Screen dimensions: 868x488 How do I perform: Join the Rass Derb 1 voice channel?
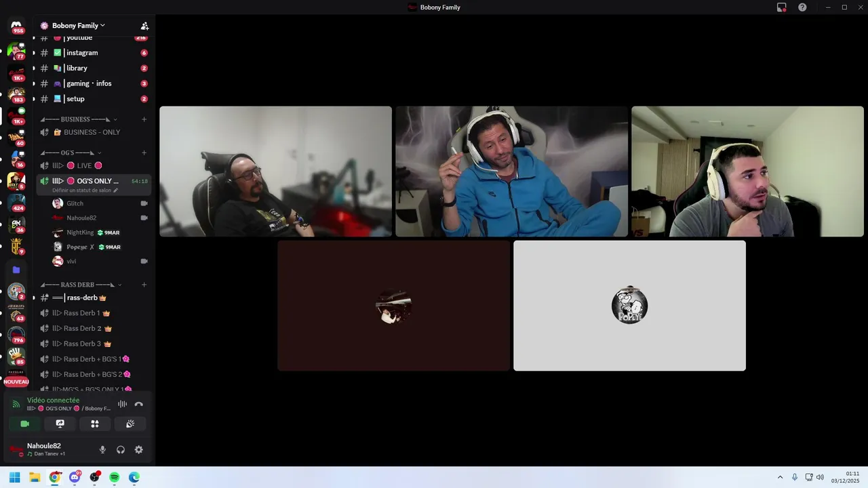pos(94,313)
